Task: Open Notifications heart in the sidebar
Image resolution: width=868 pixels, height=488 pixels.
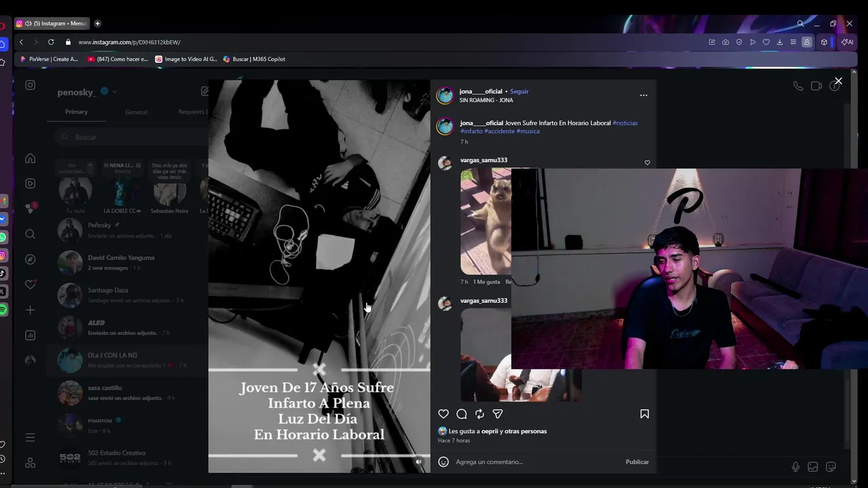Action: (31, 285)
